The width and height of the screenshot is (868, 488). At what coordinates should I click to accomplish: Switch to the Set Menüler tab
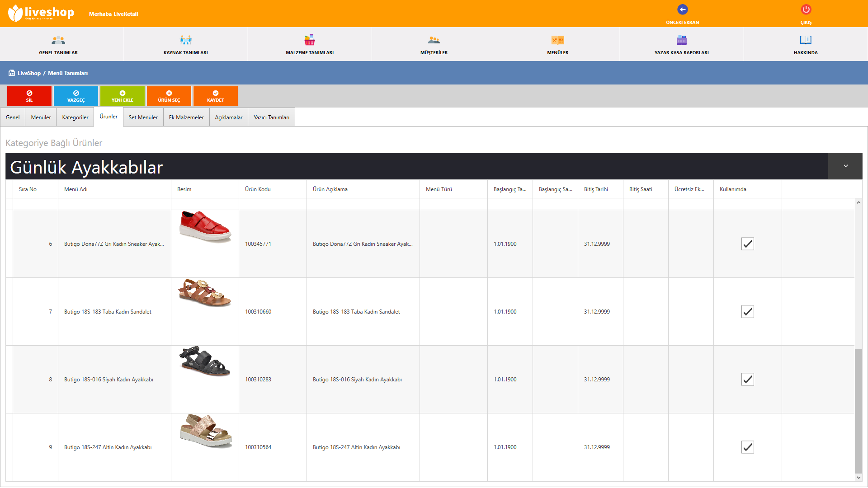tap(143, 117)
